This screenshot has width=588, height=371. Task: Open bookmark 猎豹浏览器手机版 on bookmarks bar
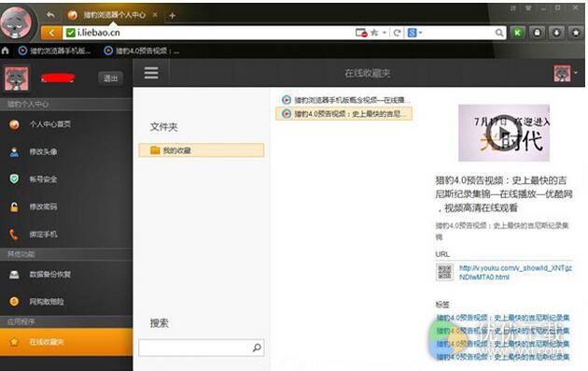(x=55, y=50)
